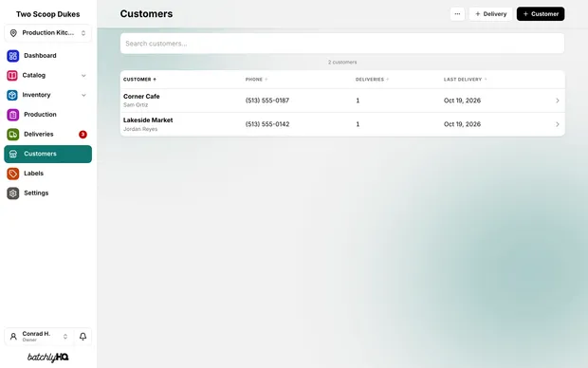Viewport: 588px width, 368px height.
Task: Click Lakeside Market deliveries count
Action: 358,124
